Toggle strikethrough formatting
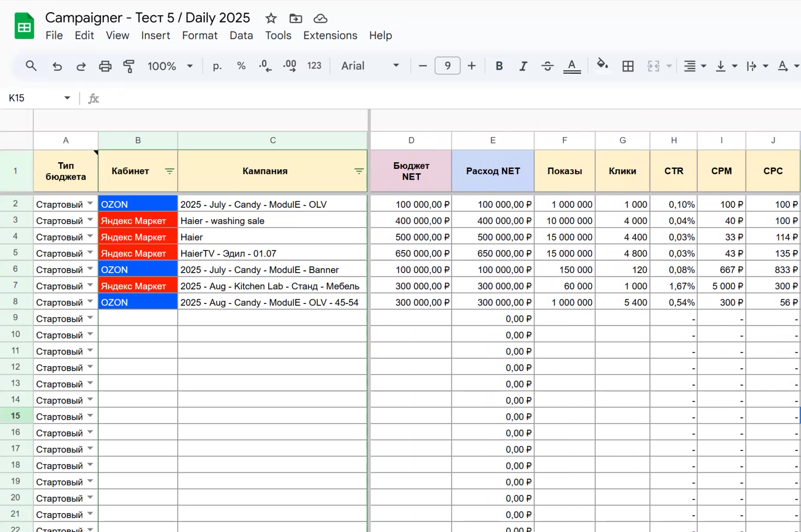This screenshot has height=532, width=801. click(x=547, y=66)
